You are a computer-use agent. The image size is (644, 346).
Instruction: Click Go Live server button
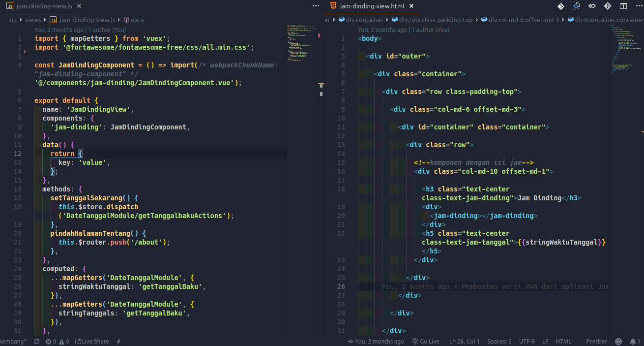425,341
